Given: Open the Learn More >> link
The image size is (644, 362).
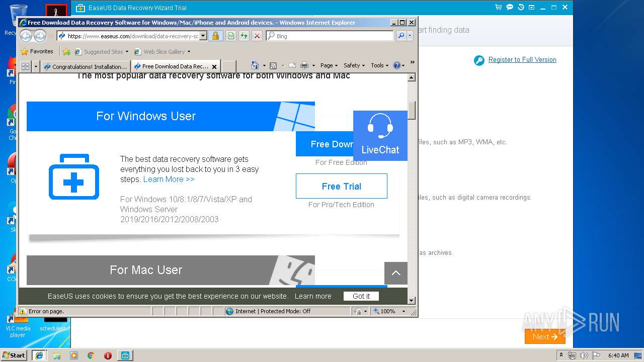Looking at the screenshot, I should click(169, 179).
